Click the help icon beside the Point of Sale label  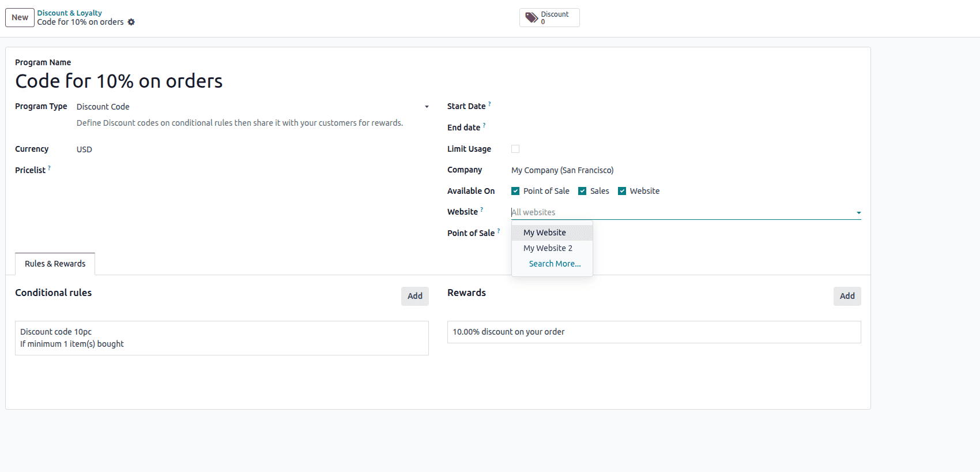click(499, 231)
